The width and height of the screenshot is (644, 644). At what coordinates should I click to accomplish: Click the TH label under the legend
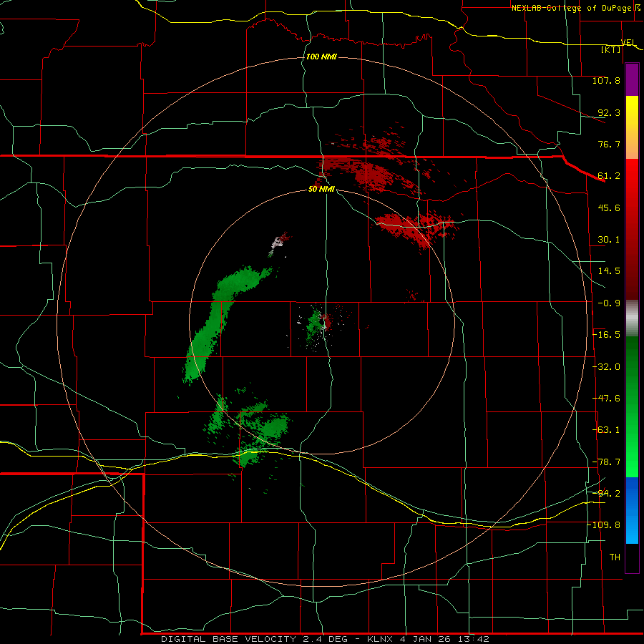(615, 557)
